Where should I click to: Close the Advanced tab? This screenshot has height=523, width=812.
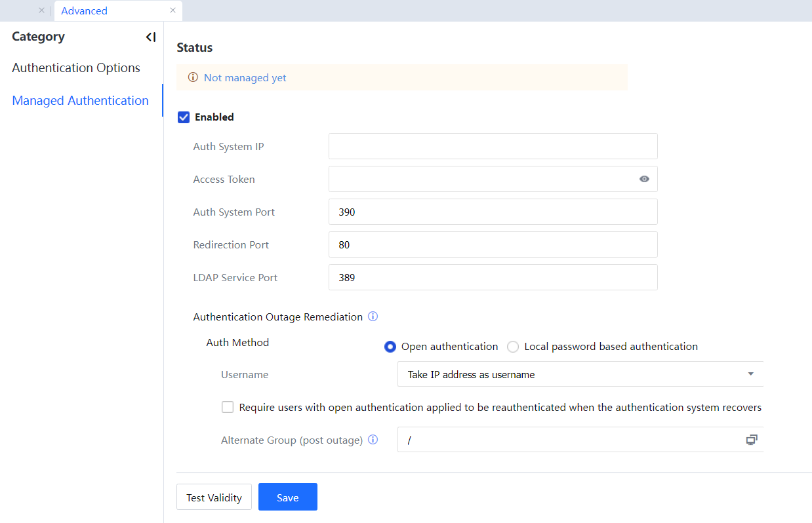173,10
